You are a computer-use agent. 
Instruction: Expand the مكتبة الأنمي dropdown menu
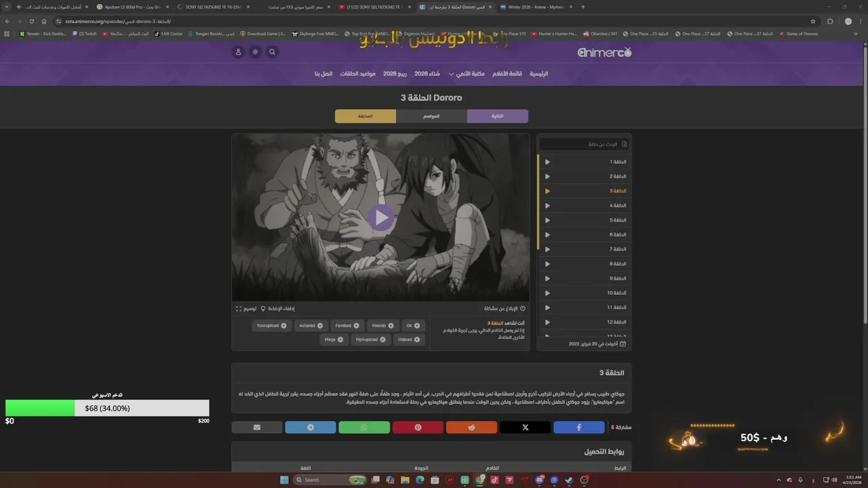[467, 73]
